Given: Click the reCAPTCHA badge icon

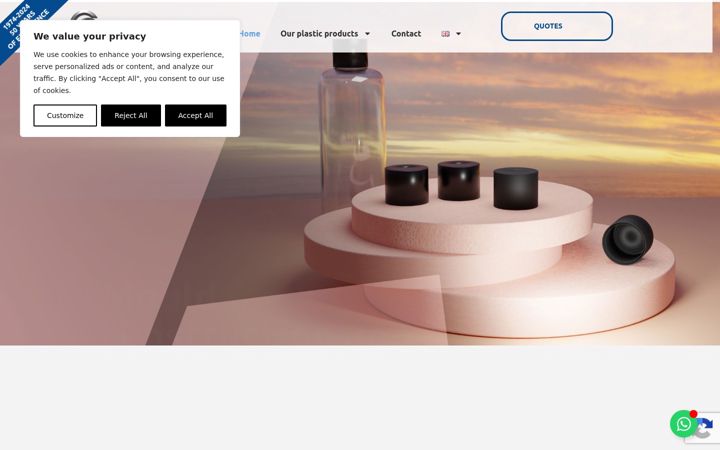Looking at the screenshot, I should [705, 428].
